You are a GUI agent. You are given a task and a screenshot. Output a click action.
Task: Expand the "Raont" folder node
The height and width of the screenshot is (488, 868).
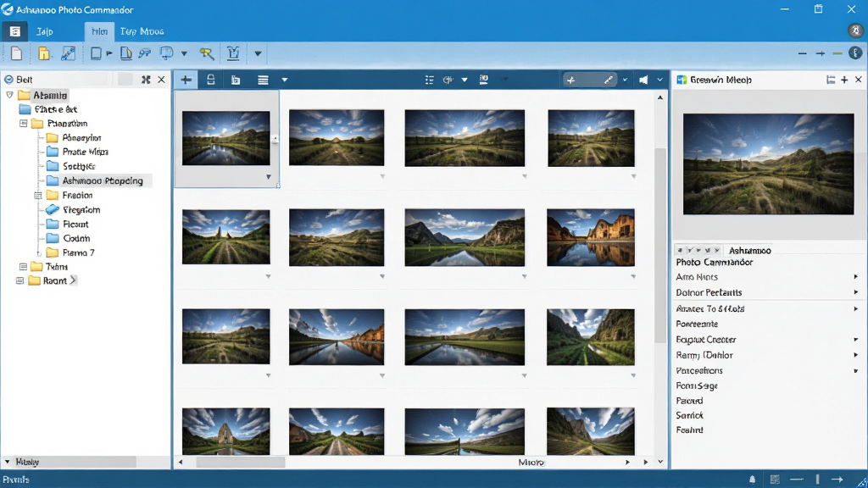pos(20,280)
